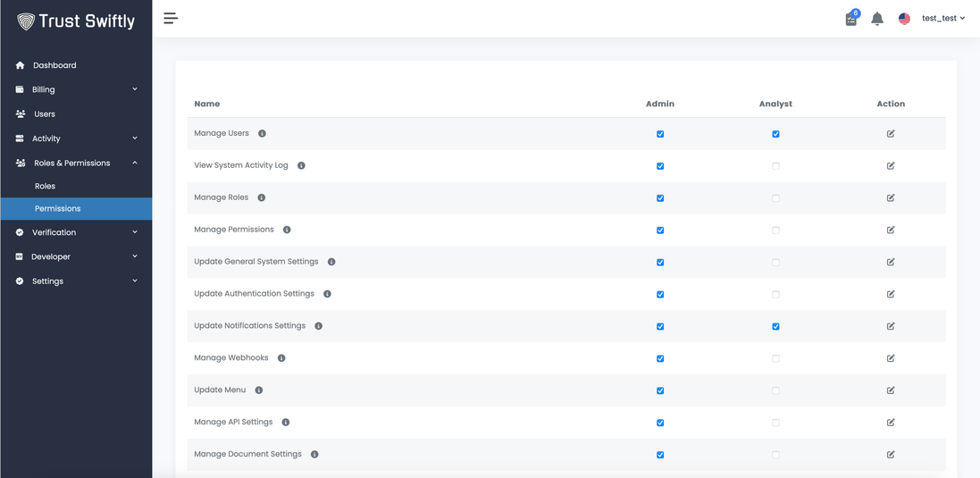The image size is (980, 478).
Task: Open the Users sidebar link
Action: click(45, 114)
